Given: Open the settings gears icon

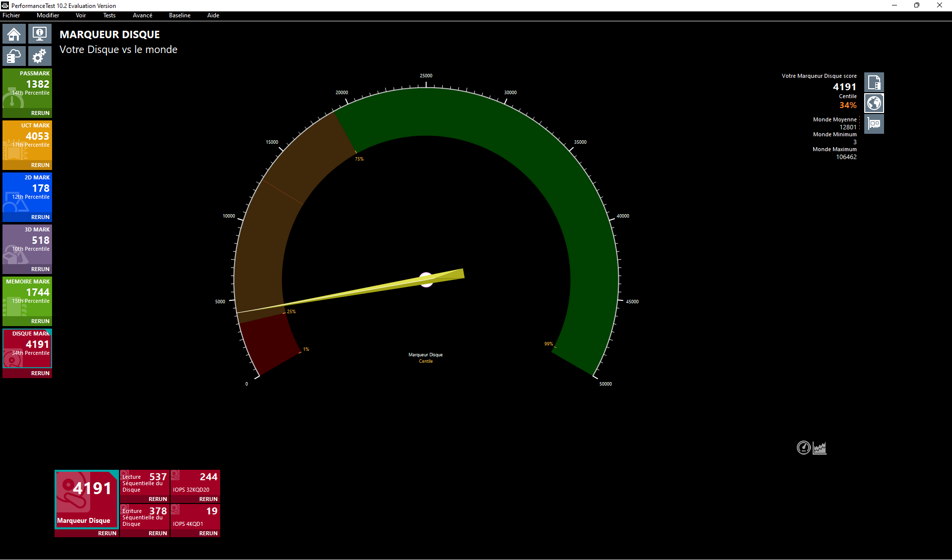Looking at the screenshot, I should coord(40,56).
